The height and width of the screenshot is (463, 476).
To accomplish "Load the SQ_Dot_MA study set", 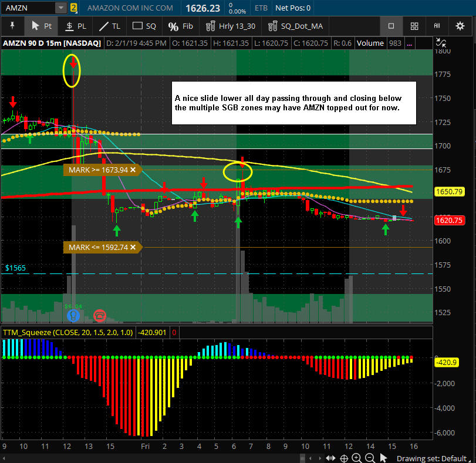I will 295,26.
